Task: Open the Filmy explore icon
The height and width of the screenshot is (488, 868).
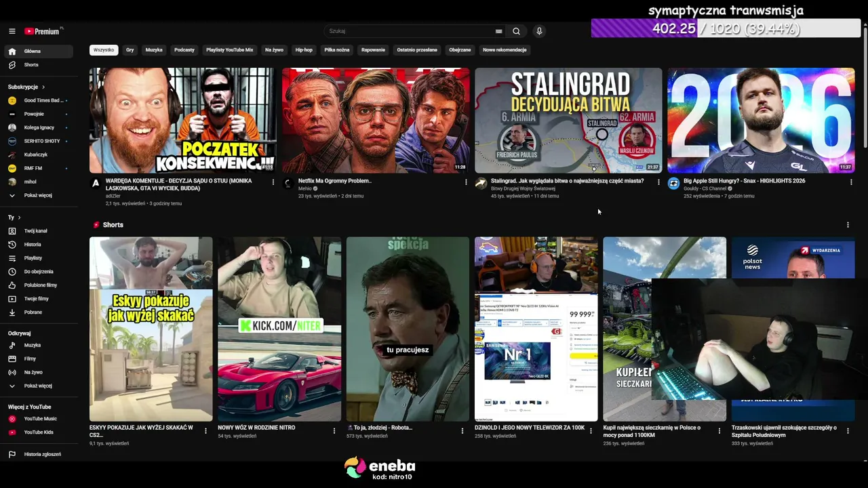Action: (12, 359)
